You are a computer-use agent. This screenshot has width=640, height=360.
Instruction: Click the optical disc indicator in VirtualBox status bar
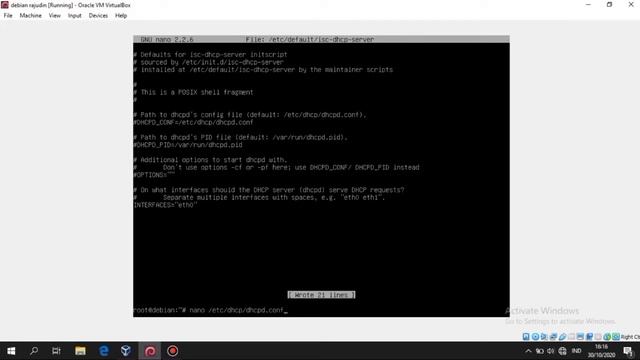coord(536,336)
